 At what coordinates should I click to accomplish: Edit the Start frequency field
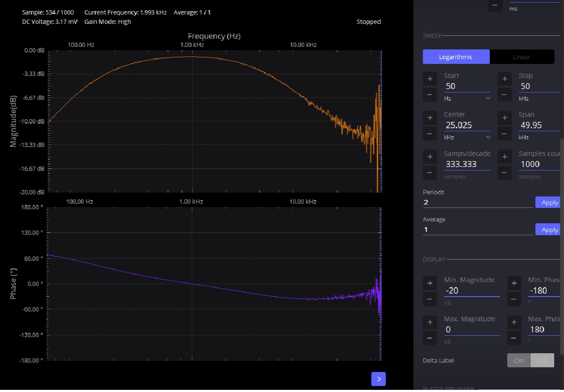point(467,86)
